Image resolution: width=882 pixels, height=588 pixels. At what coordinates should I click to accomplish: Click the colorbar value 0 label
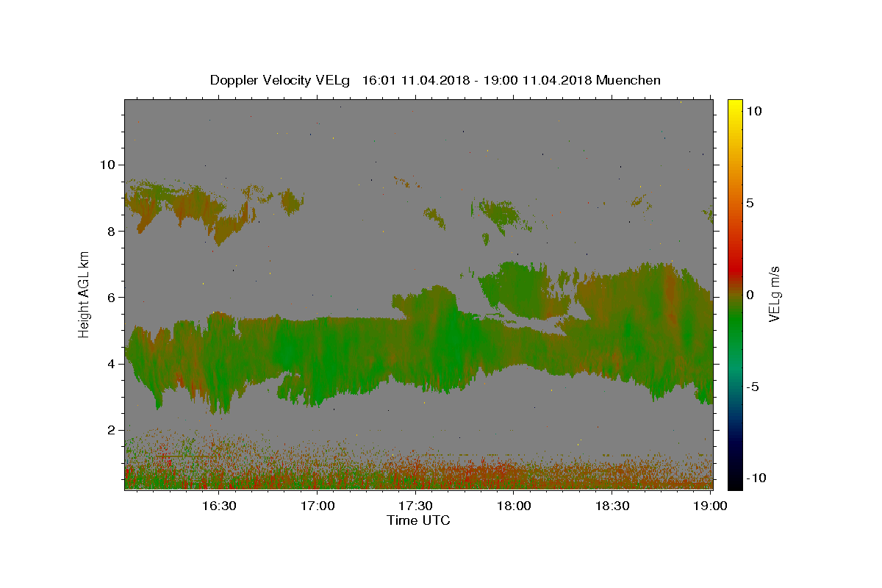tap(750, 295)
